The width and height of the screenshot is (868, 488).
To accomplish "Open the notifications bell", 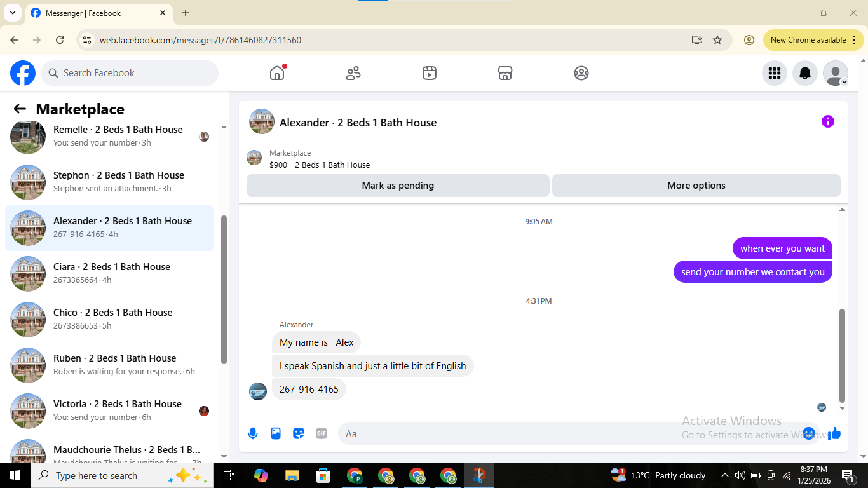I will coord(805,73).
